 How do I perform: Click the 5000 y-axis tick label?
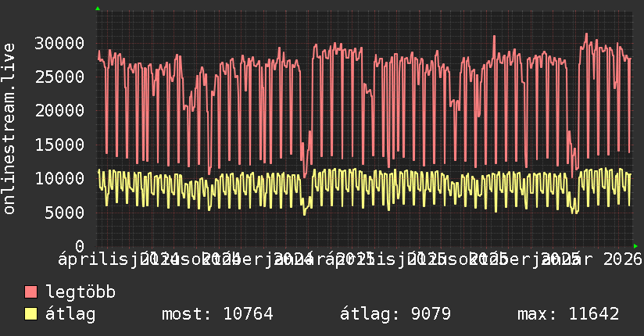[65, 213]
